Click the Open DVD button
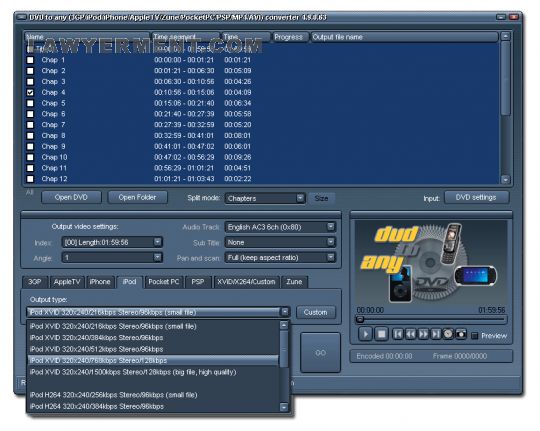The image size is (540, 431). click(71, 197)
